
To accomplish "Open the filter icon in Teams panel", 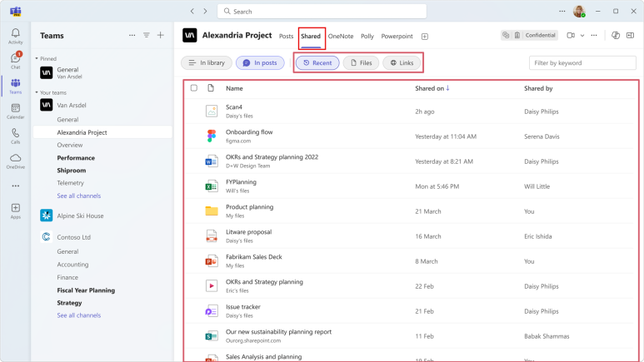I will coord(147,36).
